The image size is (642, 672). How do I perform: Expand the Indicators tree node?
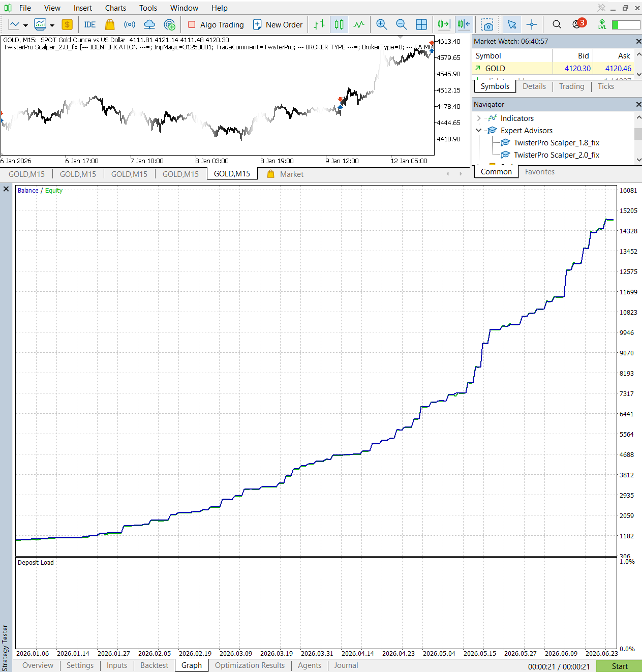pos(478,118)
